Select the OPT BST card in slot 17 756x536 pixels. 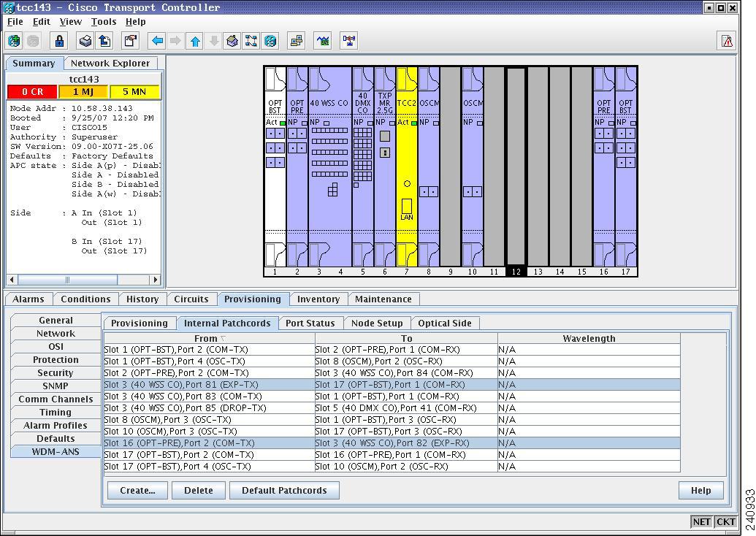(626, 166)
